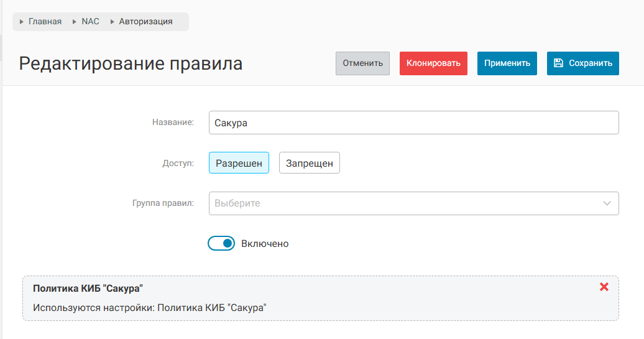The image size is (644, 339).
Task: Click the red Клонировать button
Action: tap(433, 63)
